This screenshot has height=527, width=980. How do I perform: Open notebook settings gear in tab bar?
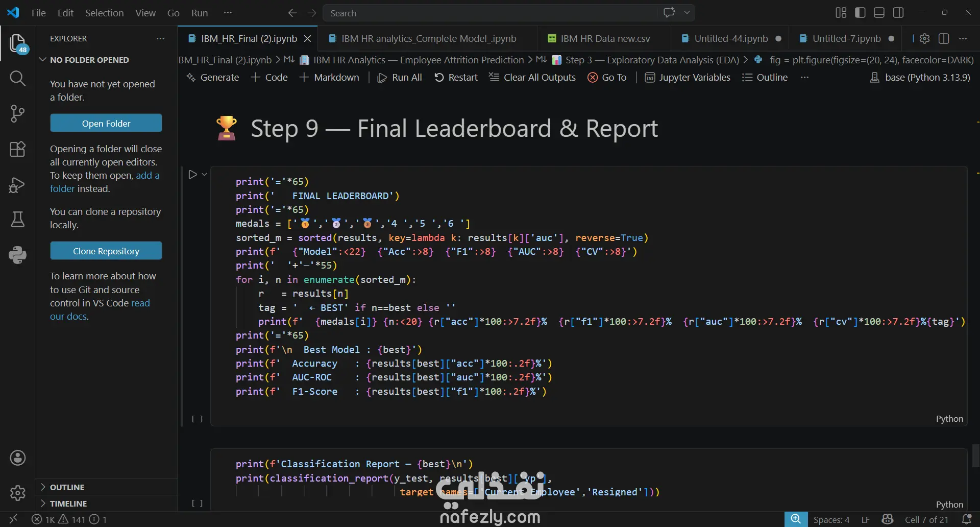coord(924,38)
